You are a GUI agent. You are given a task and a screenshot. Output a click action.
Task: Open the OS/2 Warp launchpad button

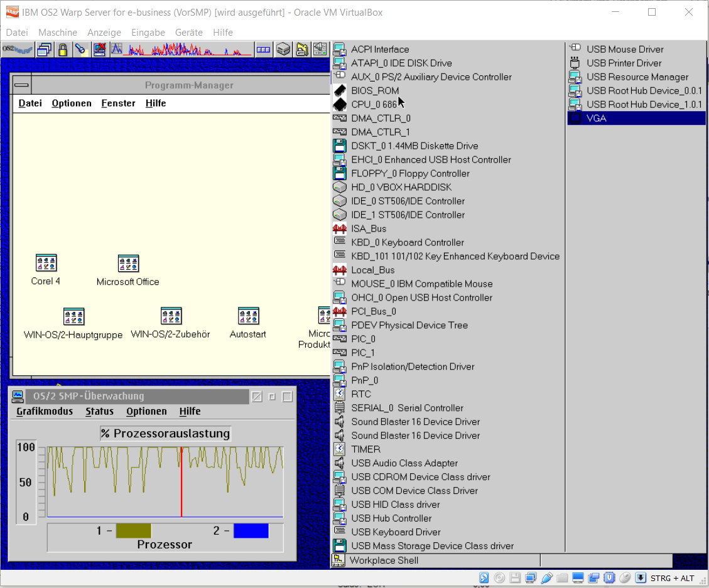click(17, 50)
